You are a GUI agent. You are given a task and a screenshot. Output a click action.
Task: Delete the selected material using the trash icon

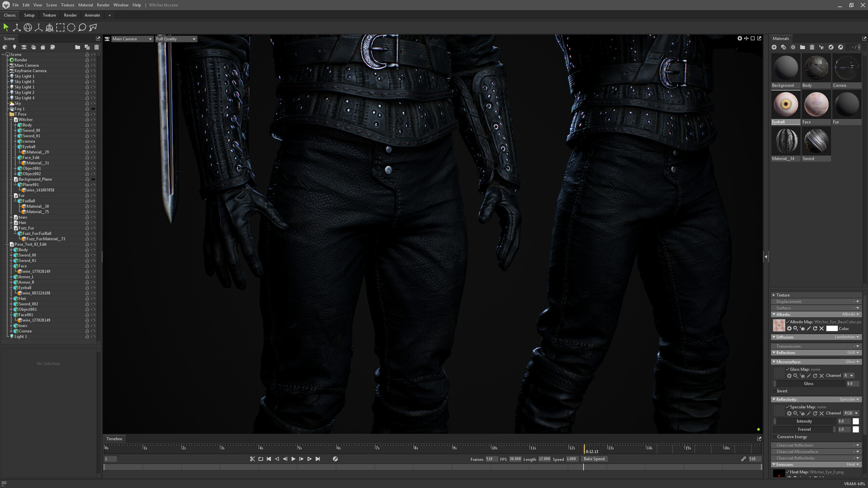tap(812, 47)
